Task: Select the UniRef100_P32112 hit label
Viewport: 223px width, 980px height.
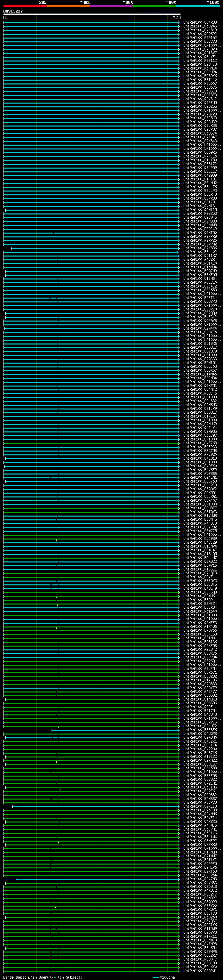Action: (200, 60)
